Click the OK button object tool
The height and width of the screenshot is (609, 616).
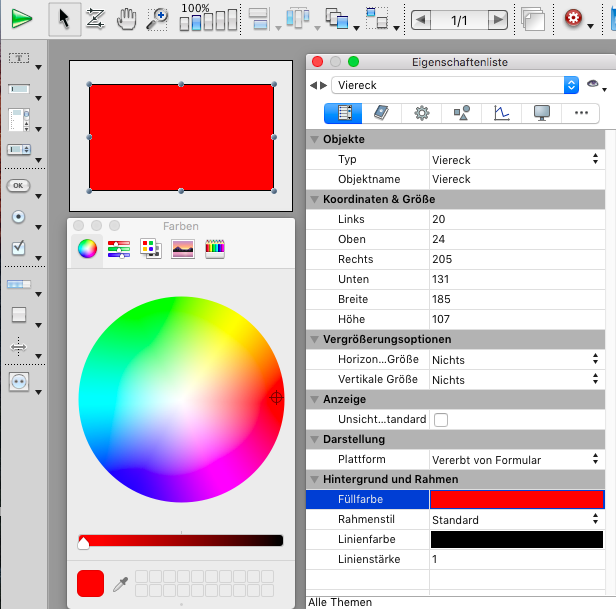pos(19,185)
